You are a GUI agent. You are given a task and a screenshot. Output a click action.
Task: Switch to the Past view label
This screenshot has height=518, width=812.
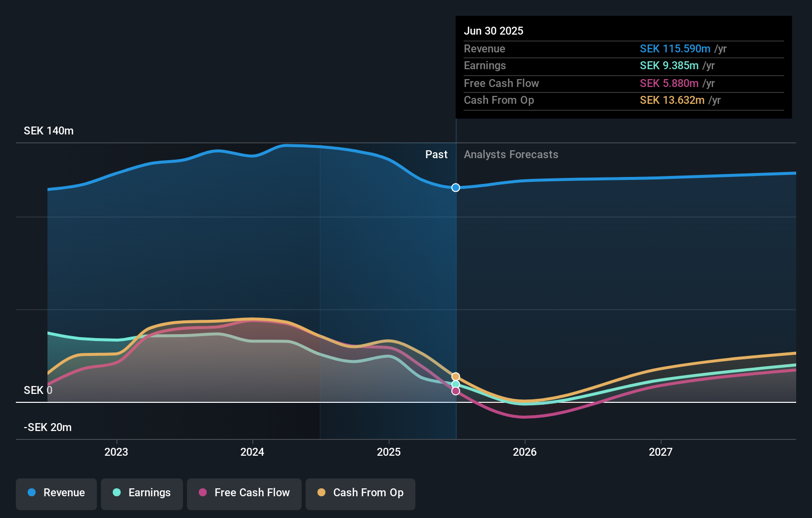[x=436, y=154]
